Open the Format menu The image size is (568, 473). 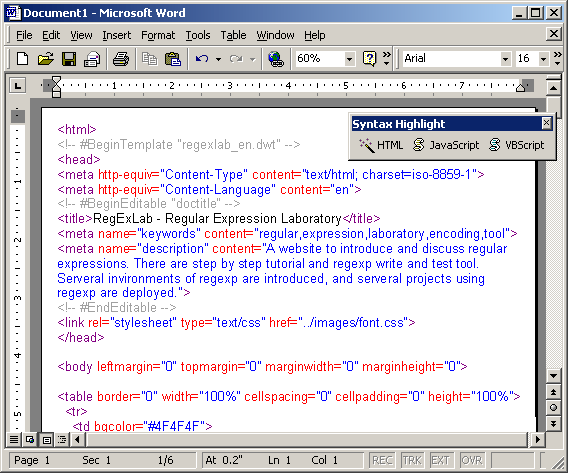click(x=158, y=35)
